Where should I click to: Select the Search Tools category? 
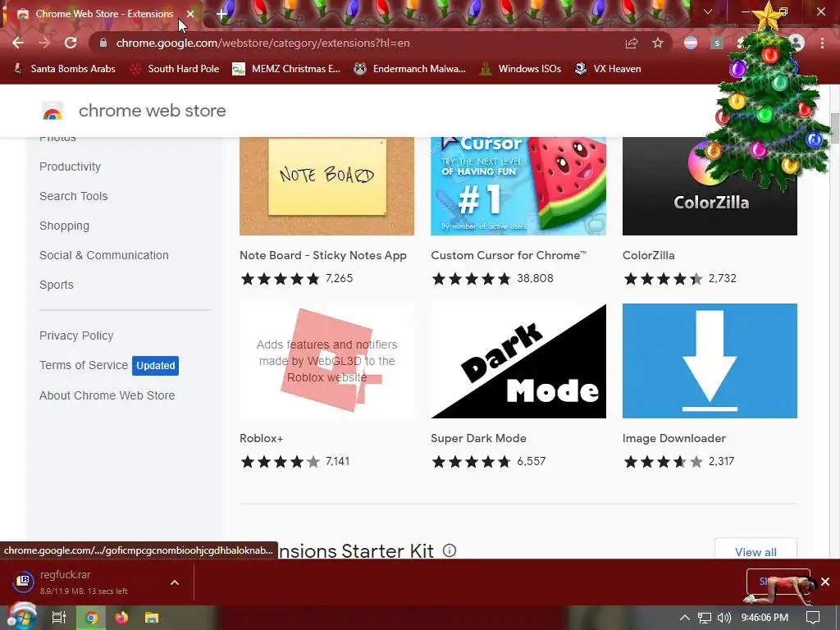click(73, 196)
